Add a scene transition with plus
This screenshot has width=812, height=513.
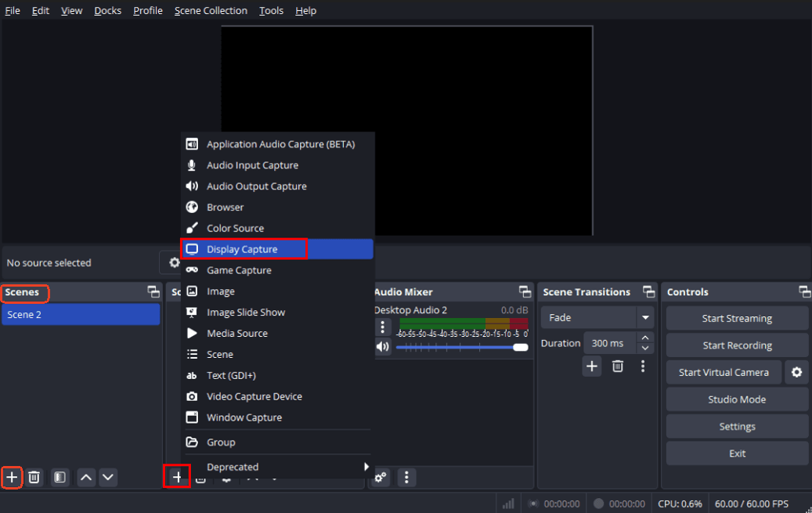click(x=592, y=366)
